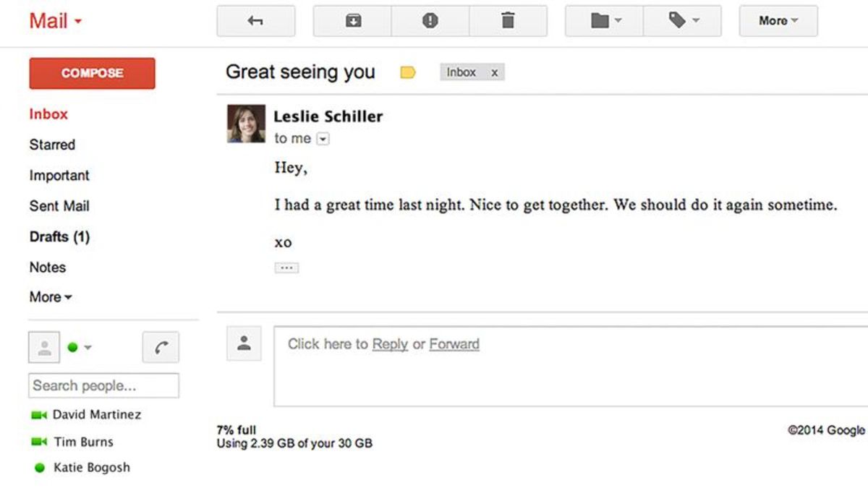Open the Mail switcher dropdown
868x488 pixels.
point(56,21)
